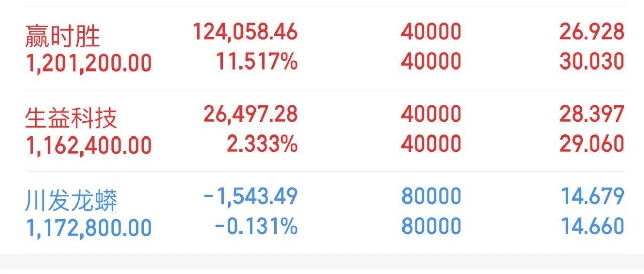Screen dimensions: 644x274
Task: Select the current price 29.060
Action: point(592,144)
